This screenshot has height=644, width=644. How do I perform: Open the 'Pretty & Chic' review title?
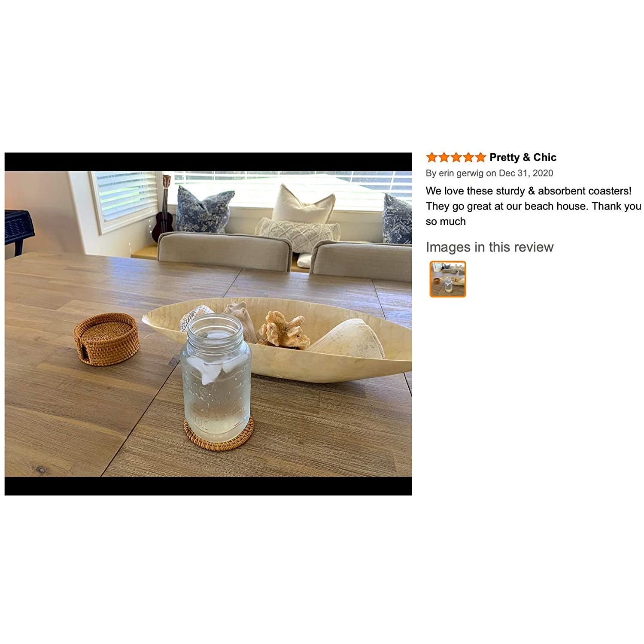click(522, 158)
